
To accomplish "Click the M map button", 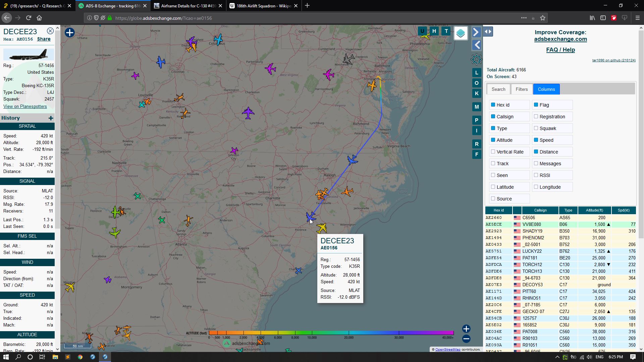I will [x=477, y=107].
